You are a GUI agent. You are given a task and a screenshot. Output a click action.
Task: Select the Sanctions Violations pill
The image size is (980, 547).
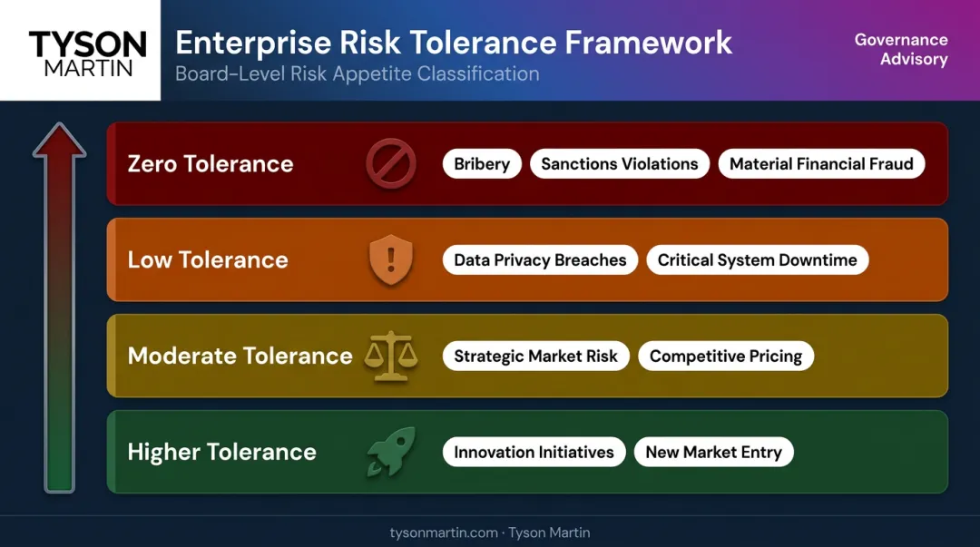click(x=620, y=164)
